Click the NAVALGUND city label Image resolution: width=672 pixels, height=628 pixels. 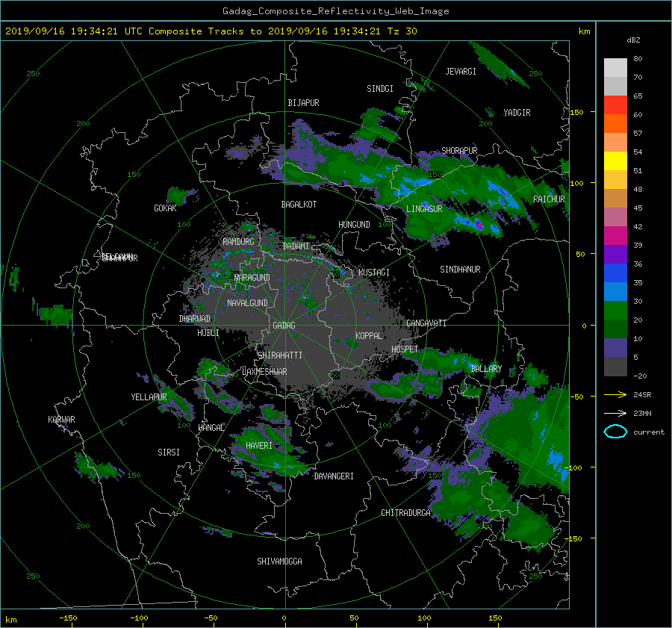coord(247,303)
